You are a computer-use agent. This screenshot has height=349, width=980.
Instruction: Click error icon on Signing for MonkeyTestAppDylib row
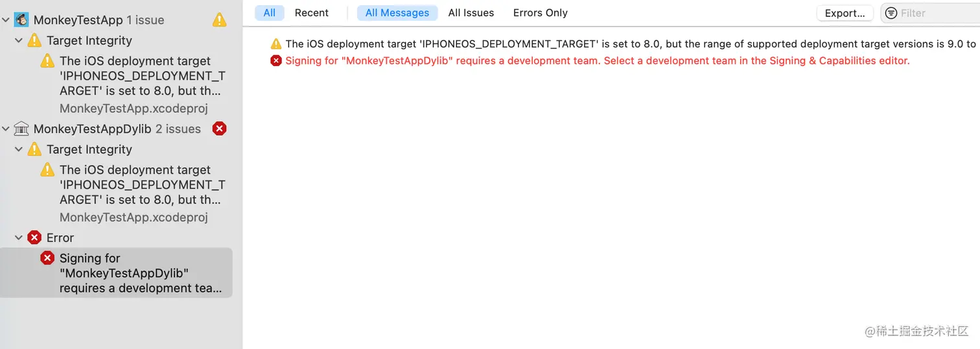pos(47,258)
